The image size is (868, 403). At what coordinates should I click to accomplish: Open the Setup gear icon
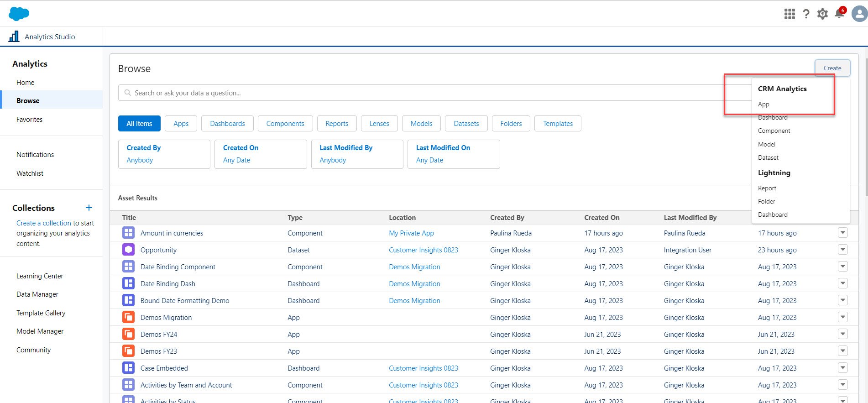(x=822, y=14)
